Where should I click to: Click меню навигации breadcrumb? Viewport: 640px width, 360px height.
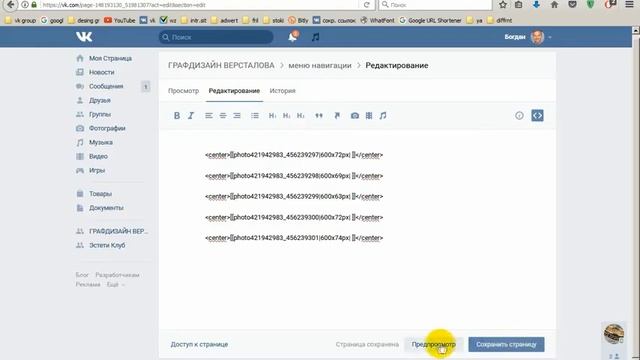tap(320, 65)
